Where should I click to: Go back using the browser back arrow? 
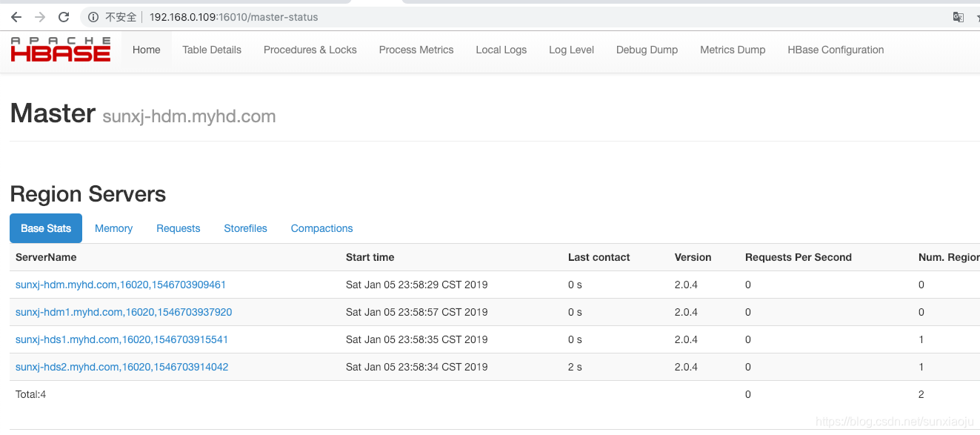click(16, 17)
